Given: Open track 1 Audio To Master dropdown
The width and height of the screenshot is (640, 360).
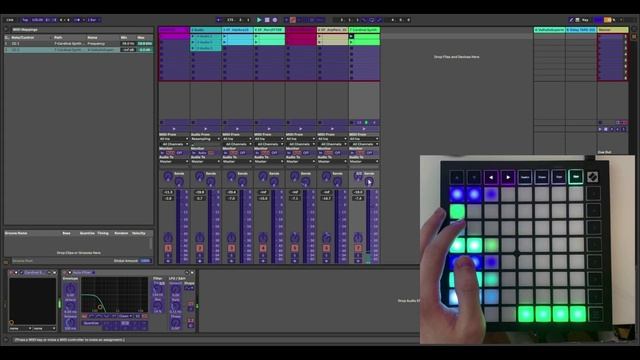Looking at the screenshot, I should (174, 162).
